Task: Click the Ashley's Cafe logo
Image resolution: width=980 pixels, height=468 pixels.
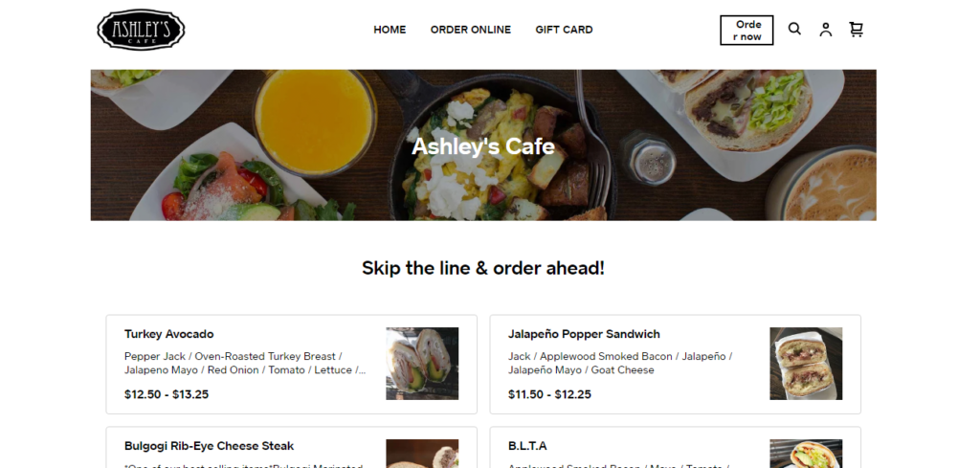Action: (x=141, y=30)
